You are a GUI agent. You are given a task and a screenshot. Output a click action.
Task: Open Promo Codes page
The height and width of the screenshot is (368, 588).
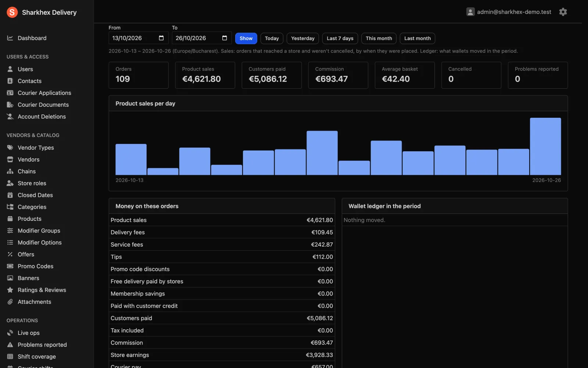pos(36,266)
